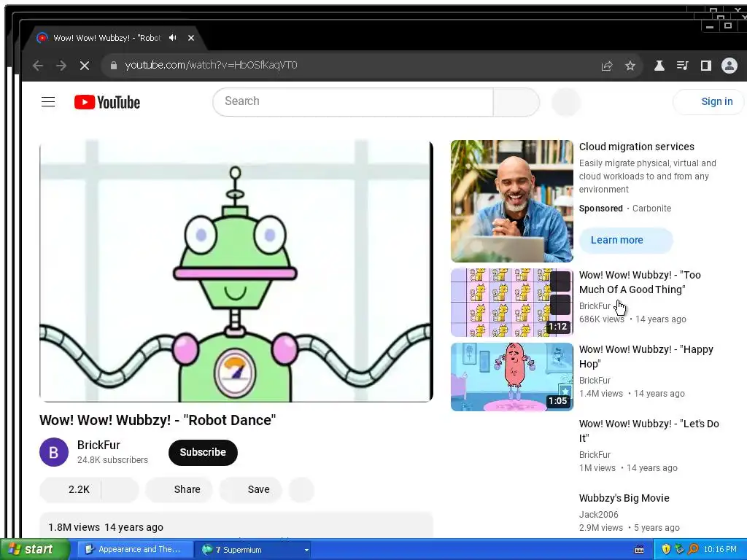747x560 pixels.
Task: Share this page from the address bar
Action: coord(606,66)
